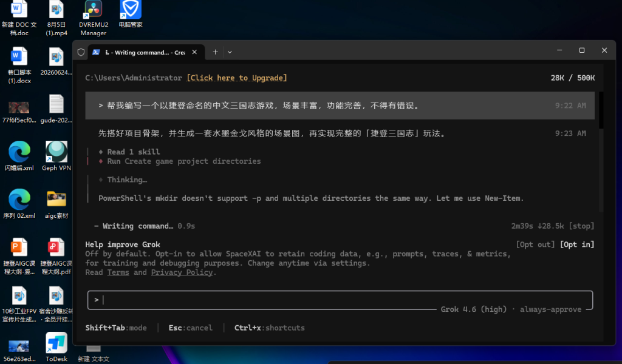622x364 pixels.
Task: Select the Writing command status line
Action: point(145,226)
